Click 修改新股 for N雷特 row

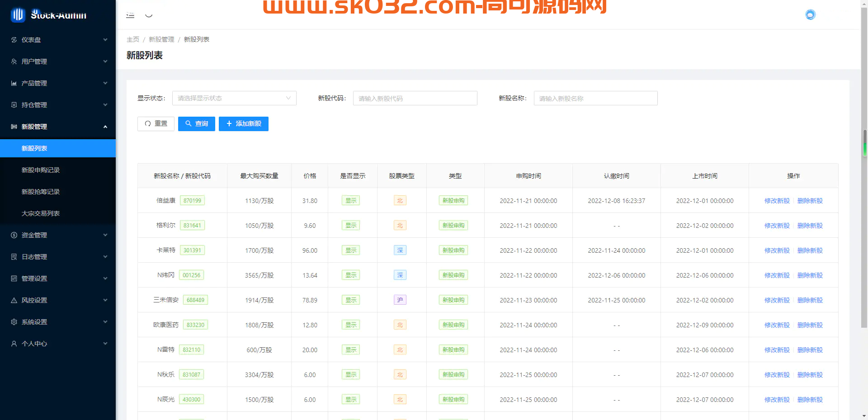777,350
